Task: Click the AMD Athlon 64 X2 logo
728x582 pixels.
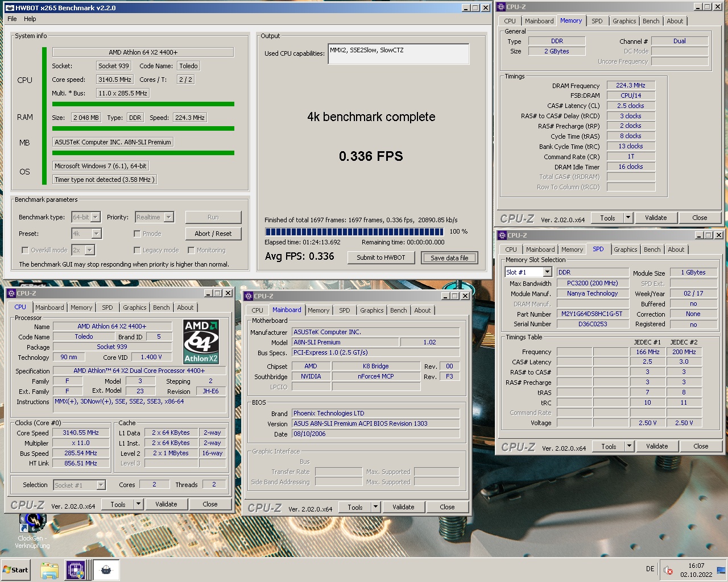Action: tap(201, 342)
